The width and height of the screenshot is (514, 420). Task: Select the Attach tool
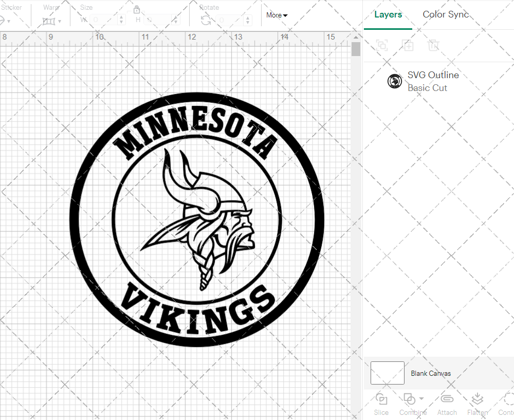pos(447,400)
